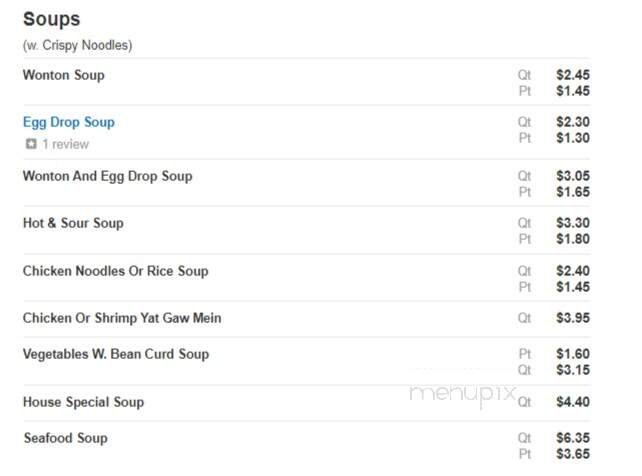This screenshot has height=476, width=642.
Task: Click the Soups section heading
Action: 51,19
